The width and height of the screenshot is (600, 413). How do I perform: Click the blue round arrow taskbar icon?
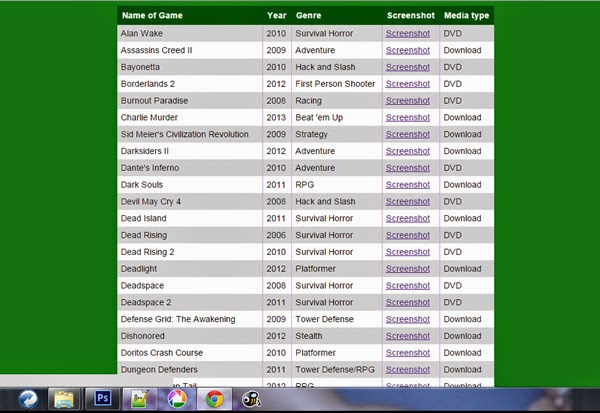point(28,399)
